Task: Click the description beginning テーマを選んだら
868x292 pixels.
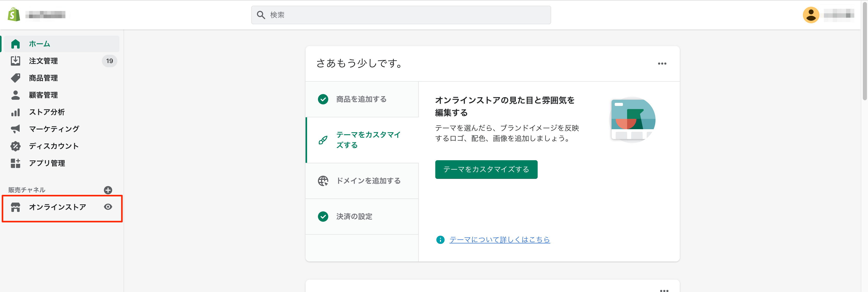Action: 507,133
